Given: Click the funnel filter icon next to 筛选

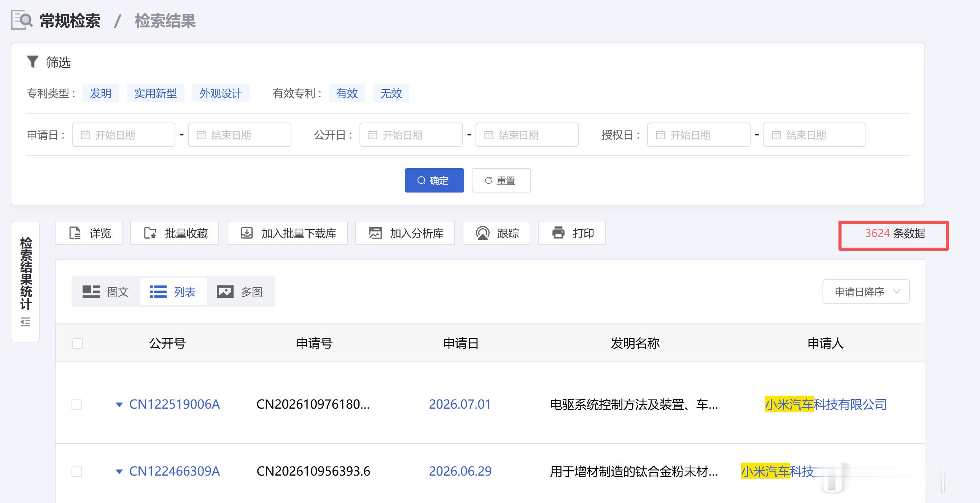Looking at the screenshot, I should pyautogui.click(x=33, y=62).
